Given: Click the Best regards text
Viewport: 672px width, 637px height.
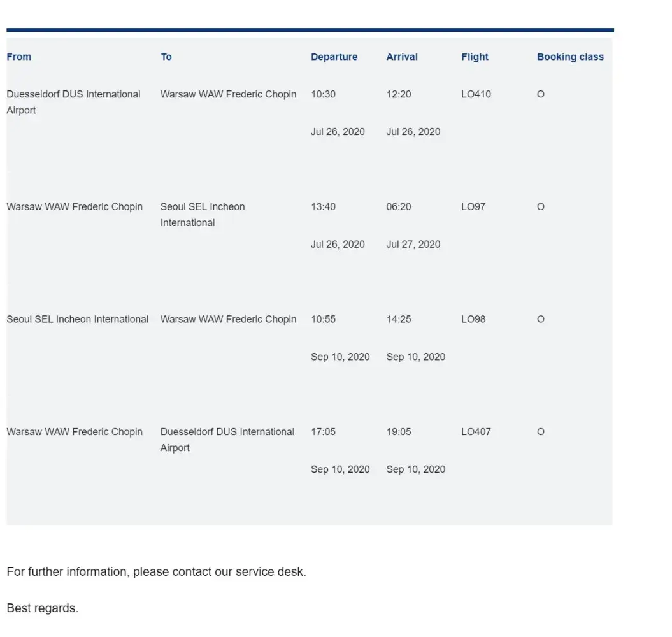Looking at the screenshot, I should [x=42, y=608].
